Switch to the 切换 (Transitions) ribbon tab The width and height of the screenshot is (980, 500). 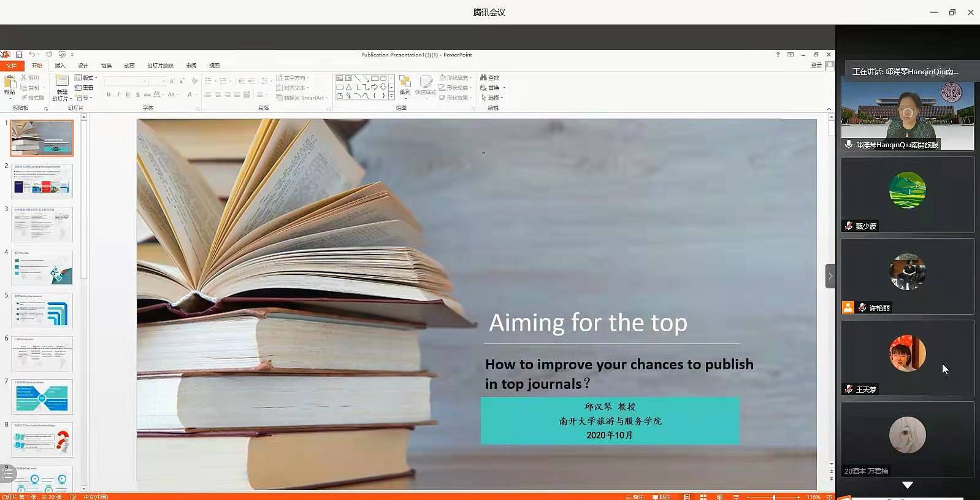(x=106, y=66)
